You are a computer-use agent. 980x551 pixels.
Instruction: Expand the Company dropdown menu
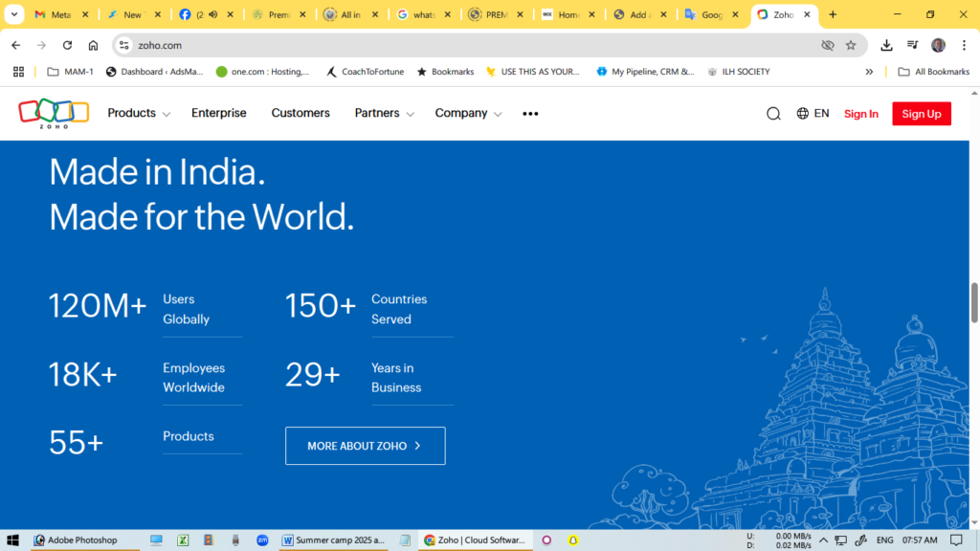468,113
